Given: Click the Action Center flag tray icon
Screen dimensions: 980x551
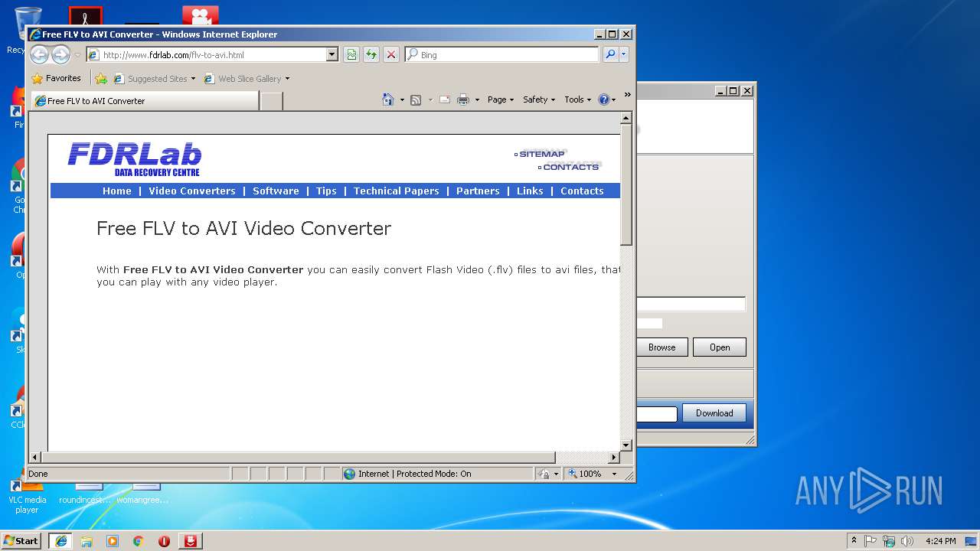Looking at the screenshot, I should 871,541.
